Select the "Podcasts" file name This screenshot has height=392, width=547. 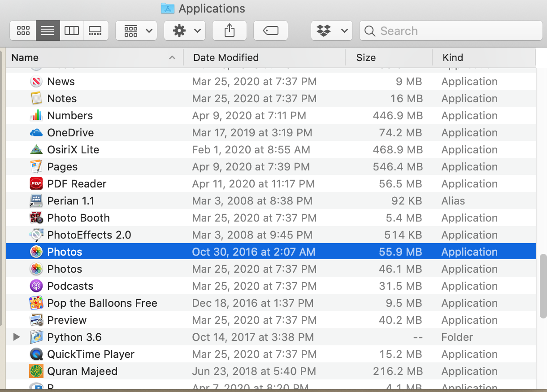70,286
